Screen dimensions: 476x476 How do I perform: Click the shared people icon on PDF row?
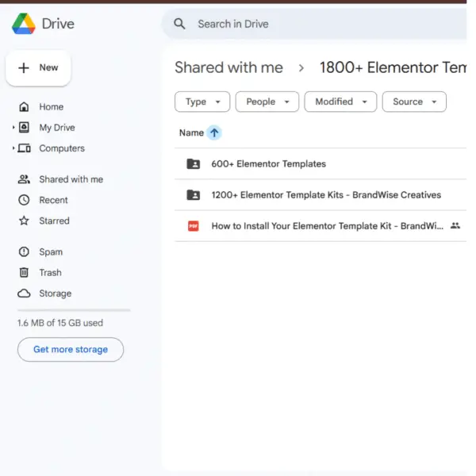[455, 225]
